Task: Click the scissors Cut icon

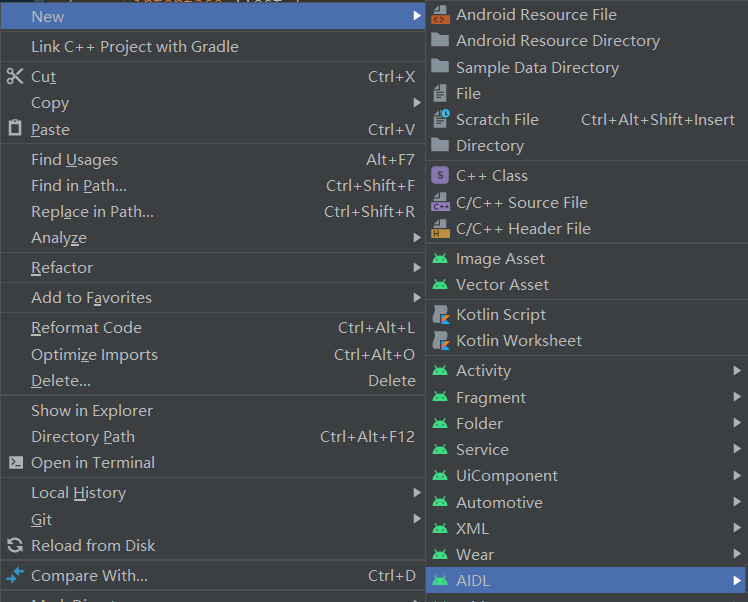Action: coord(15,76)
